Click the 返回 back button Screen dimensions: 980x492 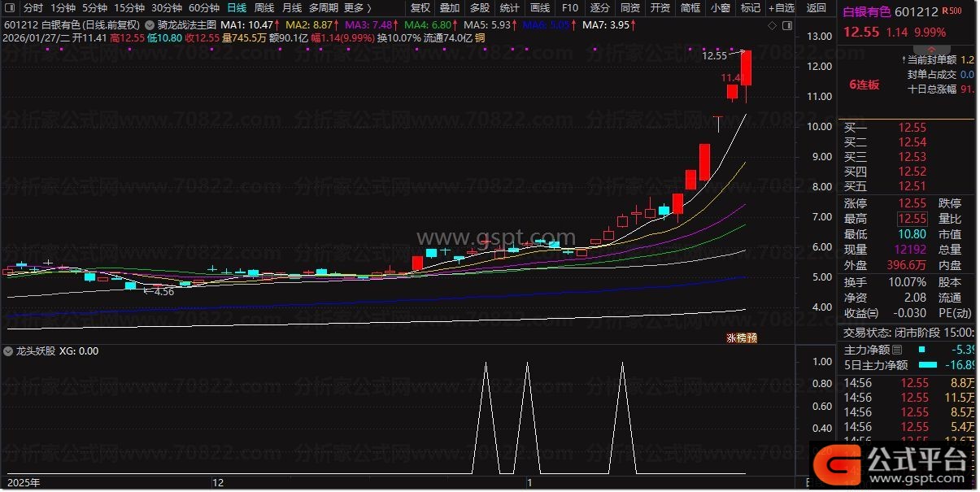pyautogui.click(x=816, y=8)
